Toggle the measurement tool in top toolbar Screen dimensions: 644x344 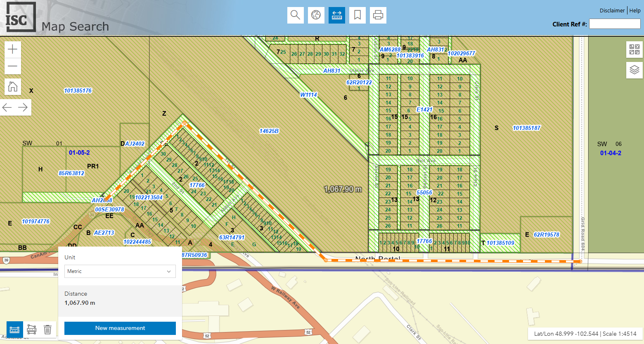click(336, 15)
